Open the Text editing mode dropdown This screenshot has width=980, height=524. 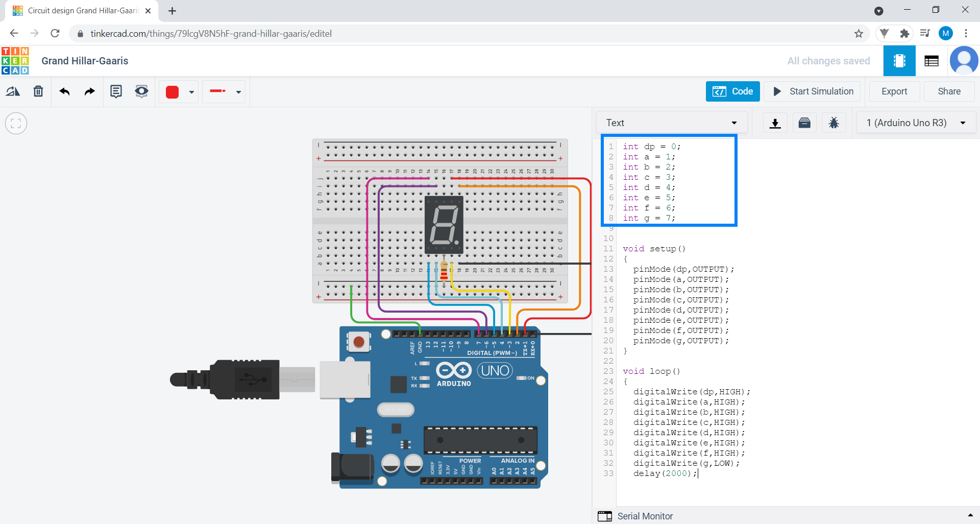[x=672, y=123]
